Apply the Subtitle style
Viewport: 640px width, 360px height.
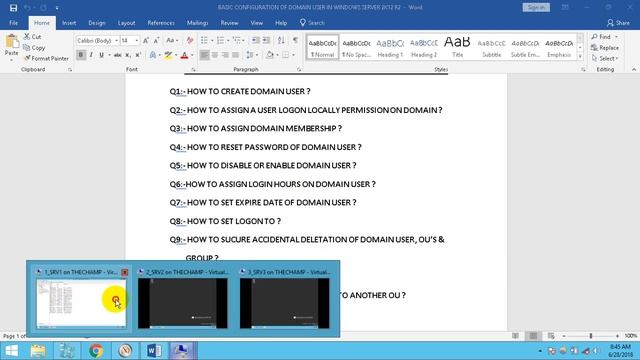[x=491, y=47]
